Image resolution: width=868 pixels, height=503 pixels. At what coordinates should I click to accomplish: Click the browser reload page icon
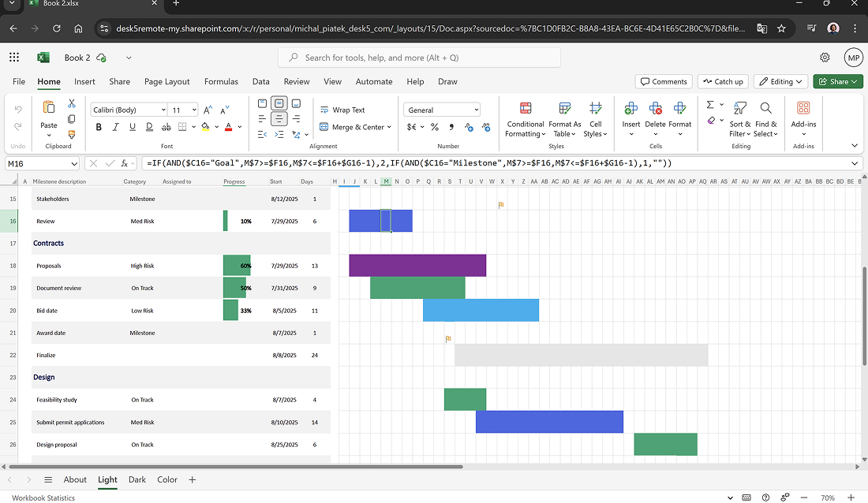[x=57, y=28]
